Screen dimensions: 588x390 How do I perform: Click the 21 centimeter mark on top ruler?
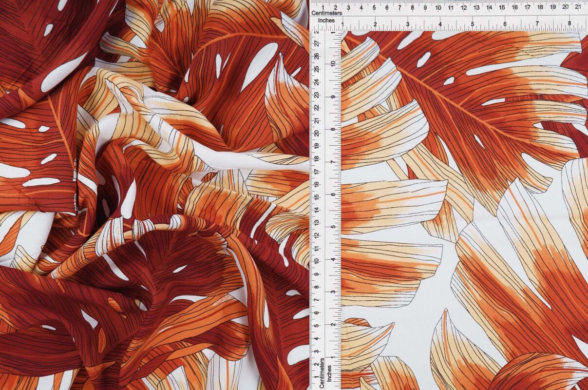coord(578,7)
